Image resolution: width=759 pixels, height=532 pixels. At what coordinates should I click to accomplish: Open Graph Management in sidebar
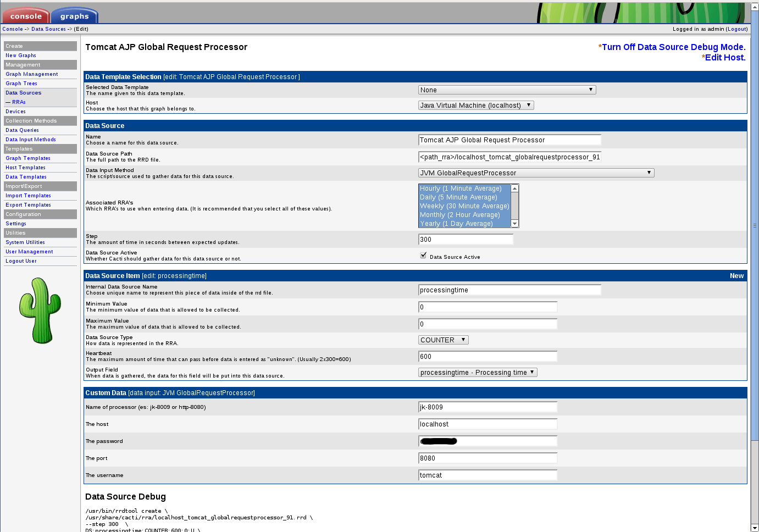click(32, 74)
